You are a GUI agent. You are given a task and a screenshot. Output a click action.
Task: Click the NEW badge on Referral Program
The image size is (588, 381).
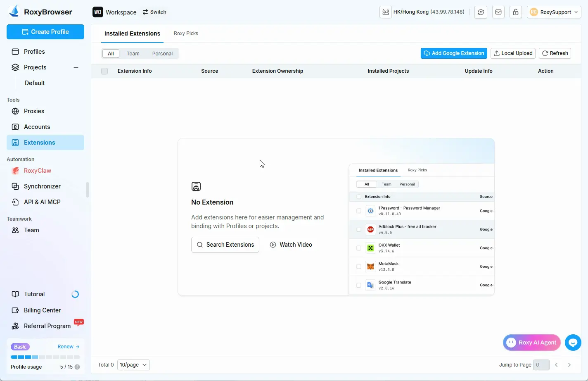(x=79, y=322)
